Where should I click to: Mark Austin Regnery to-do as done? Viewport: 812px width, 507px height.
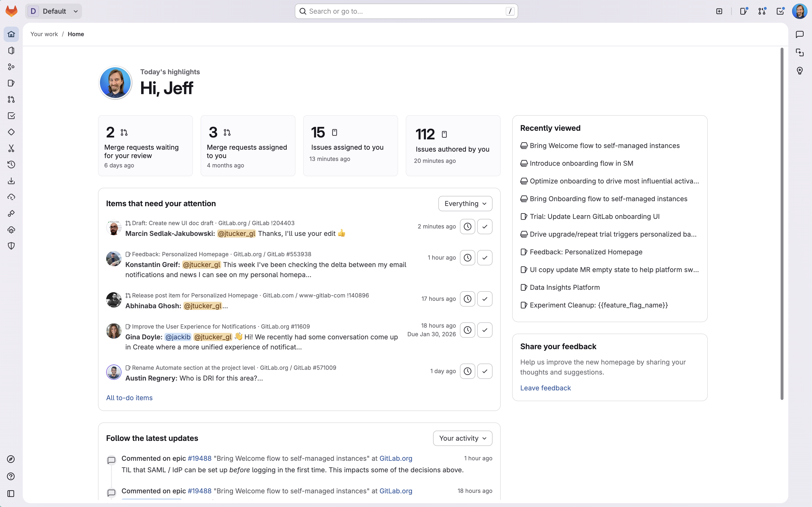click(485, 371)
